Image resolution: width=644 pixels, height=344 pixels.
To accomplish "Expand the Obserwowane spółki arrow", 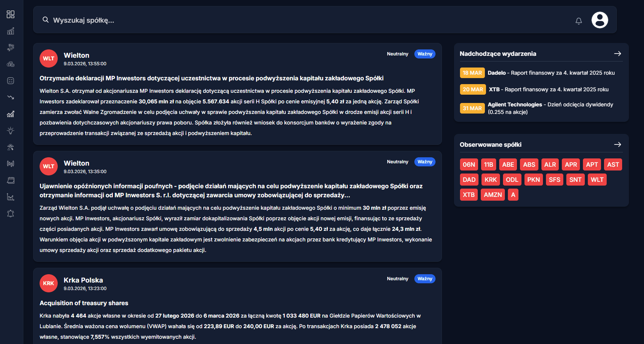I will pyautogui.click(x=617, y=144).
